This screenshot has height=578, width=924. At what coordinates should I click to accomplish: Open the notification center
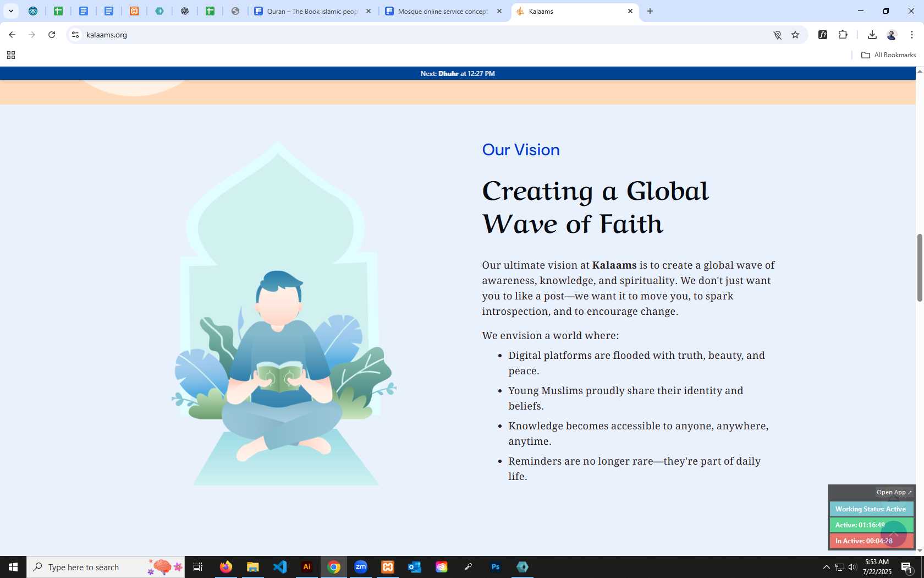coord(907,567)
